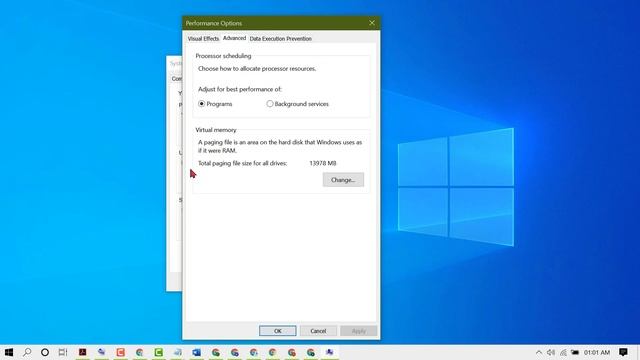640x360 pixels.
Task: Show hidden system tray icons
Action: 539,352
